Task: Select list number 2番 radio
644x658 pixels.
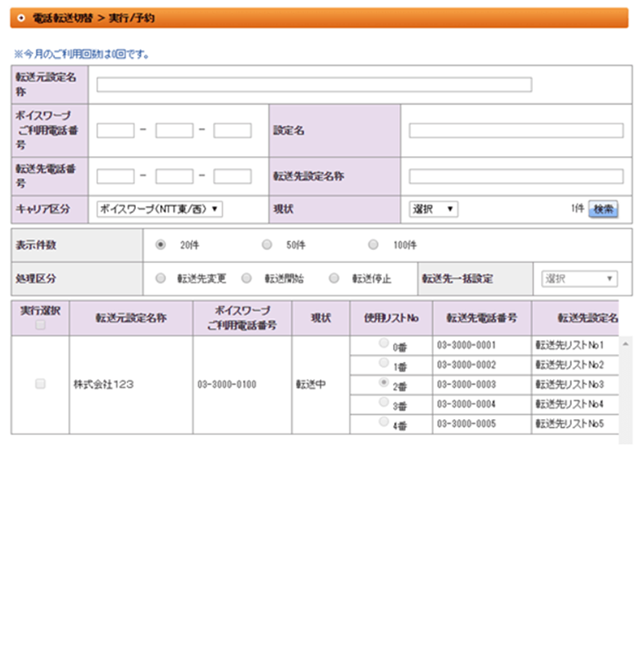Action: coord(384,382)
